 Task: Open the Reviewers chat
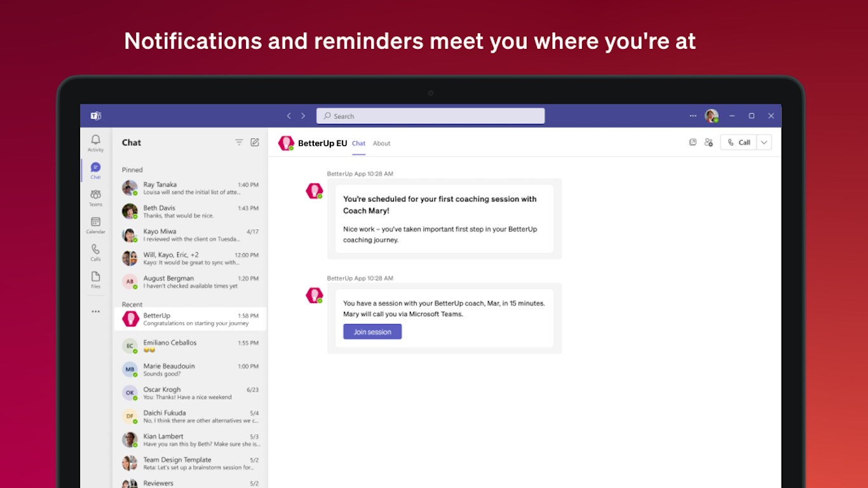tap(190, 483)
